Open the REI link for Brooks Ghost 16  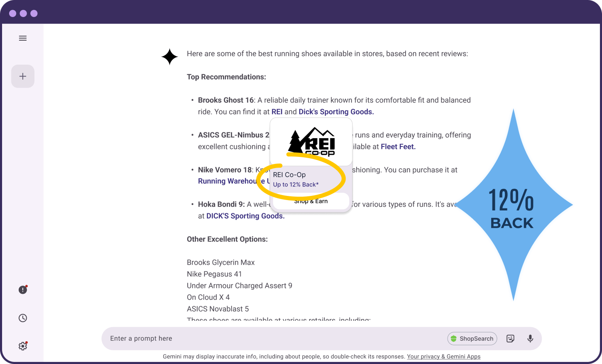[x=277, y=112]
